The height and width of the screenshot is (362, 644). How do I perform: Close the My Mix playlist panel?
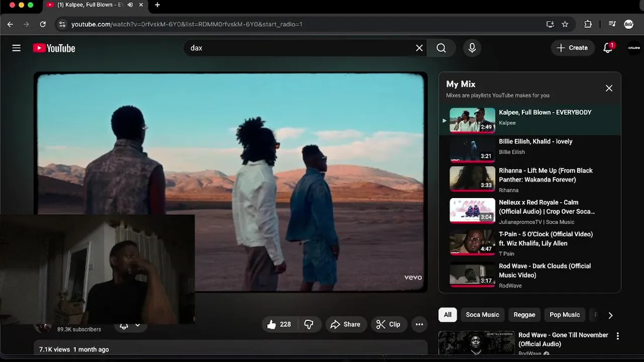tap(609, 88)
